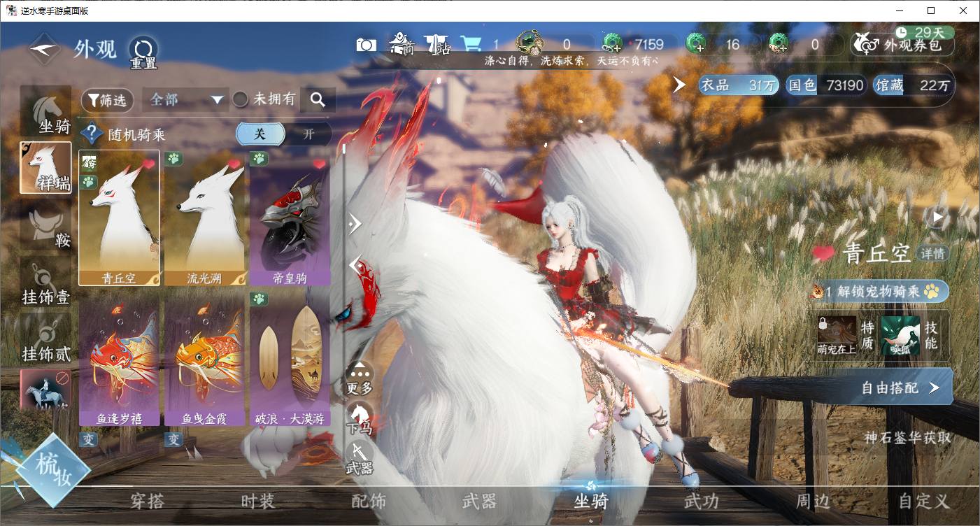Click the 下马 dismount icon
Screen dimensions: 980x526
[x=360, y=417]
